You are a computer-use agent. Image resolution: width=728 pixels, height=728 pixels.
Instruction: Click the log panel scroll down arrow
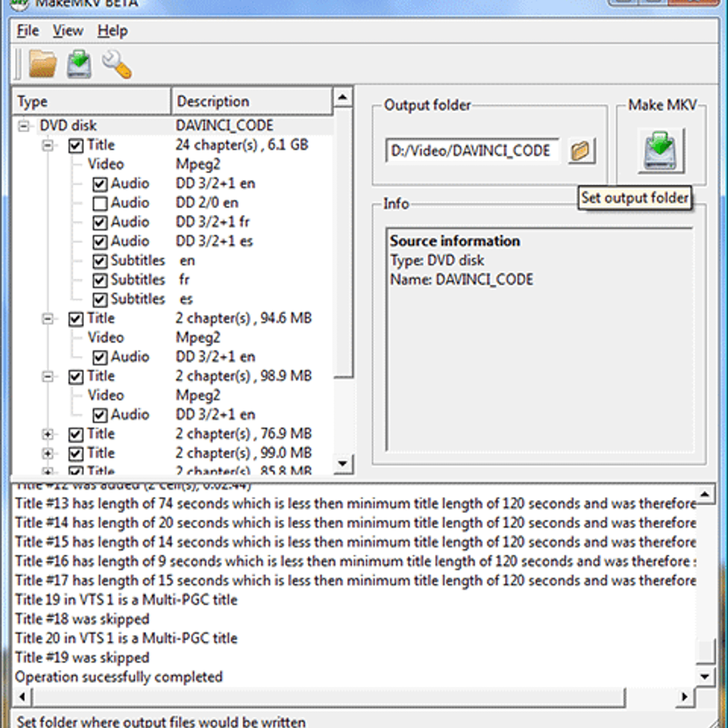(x=705, y=677)
